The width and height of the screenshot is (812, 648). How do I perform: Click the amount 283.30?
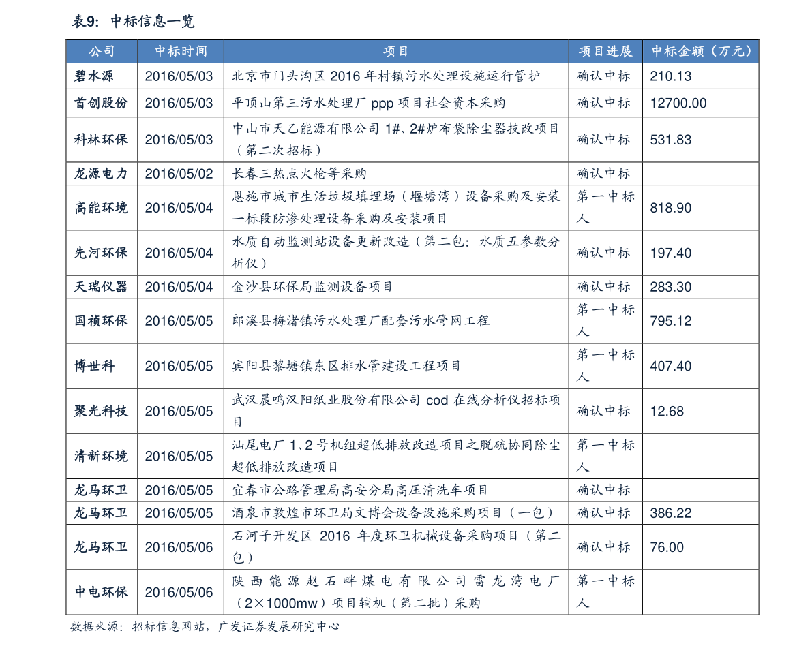671,287
